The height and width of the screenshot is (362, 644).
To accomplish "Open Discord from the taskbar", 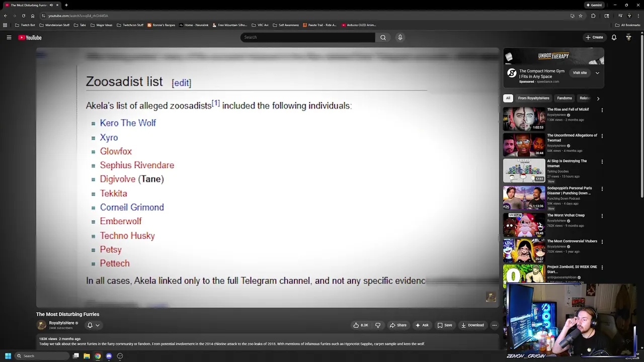I will [x=109, y=356].
